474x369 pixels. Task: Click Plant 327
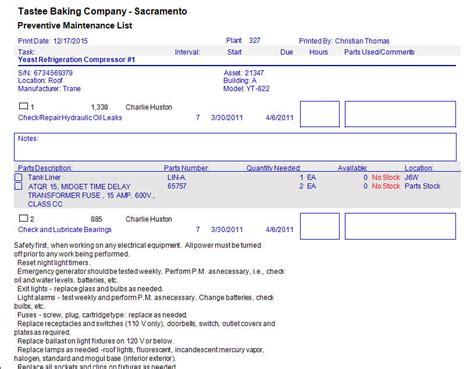tap(243, 40)
